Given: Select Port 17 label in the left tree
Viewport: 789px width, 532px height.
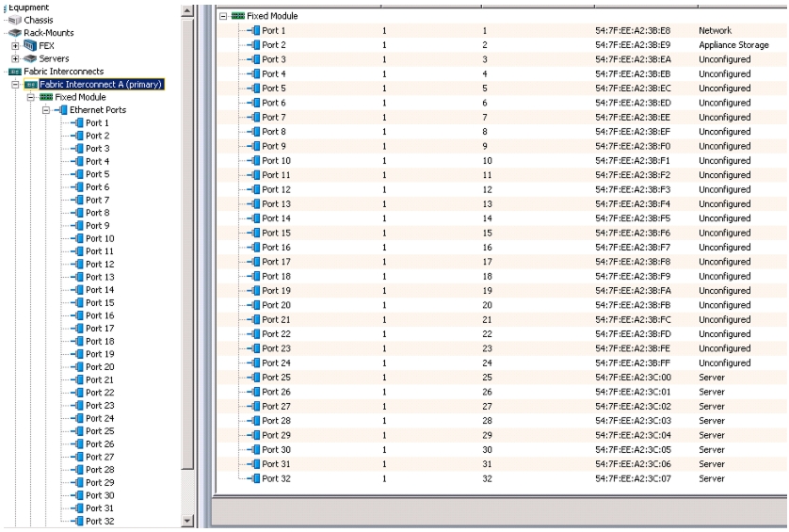Looking at the screenshot, I should pos(100,329).
